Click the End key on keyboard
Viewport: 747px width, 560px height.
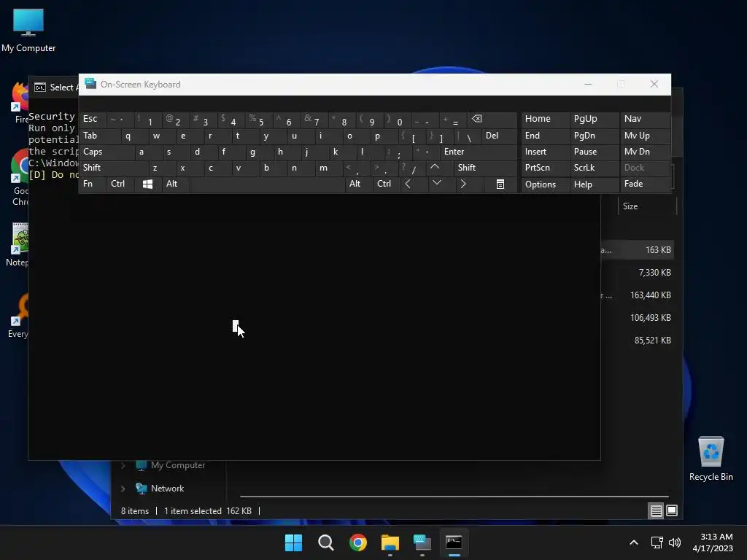[545, 136]
